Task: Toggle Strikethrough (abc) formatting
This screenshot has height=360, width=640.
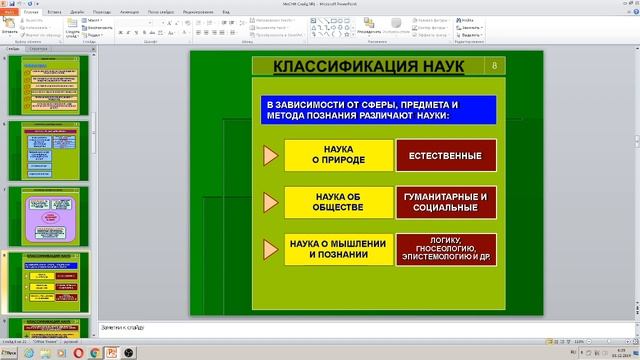Action: (x=152, y=33)
